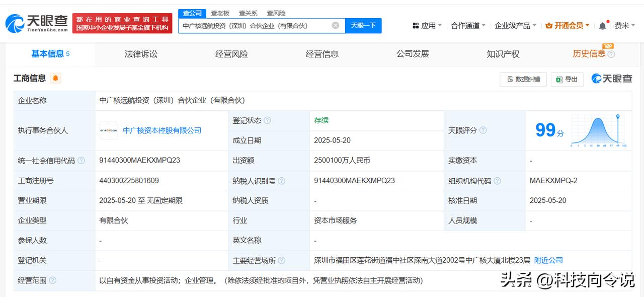Viewport: 644px width, 297px height.
Task: Click the help icon next to 主要经营场所
Action: [281, 260]
